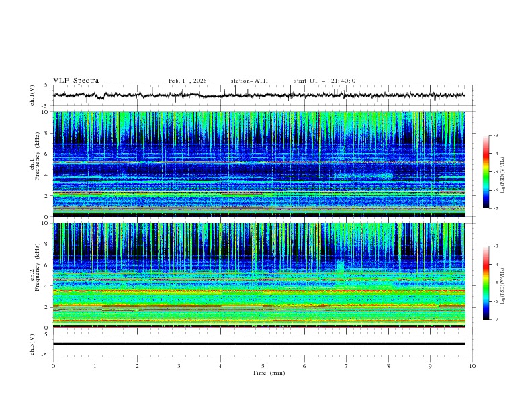Click the 'VLF Spectra' title text
The width and height of the screenshot is (532, 411).
[76, 81]
